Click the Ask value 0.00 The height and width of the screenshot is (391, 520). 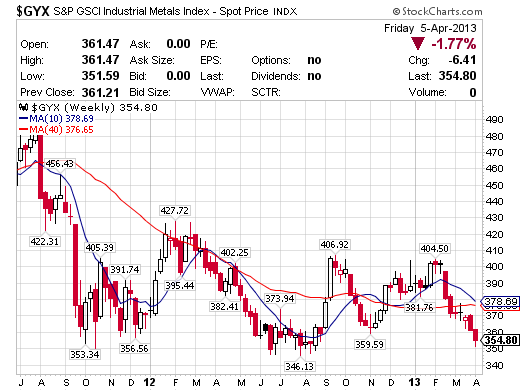tap(178, 44)
